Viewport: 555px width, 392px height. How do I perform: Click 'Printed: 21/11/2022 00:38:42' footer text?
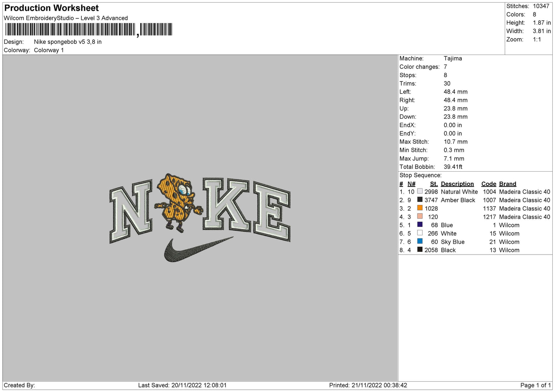(x=368, y=385)
